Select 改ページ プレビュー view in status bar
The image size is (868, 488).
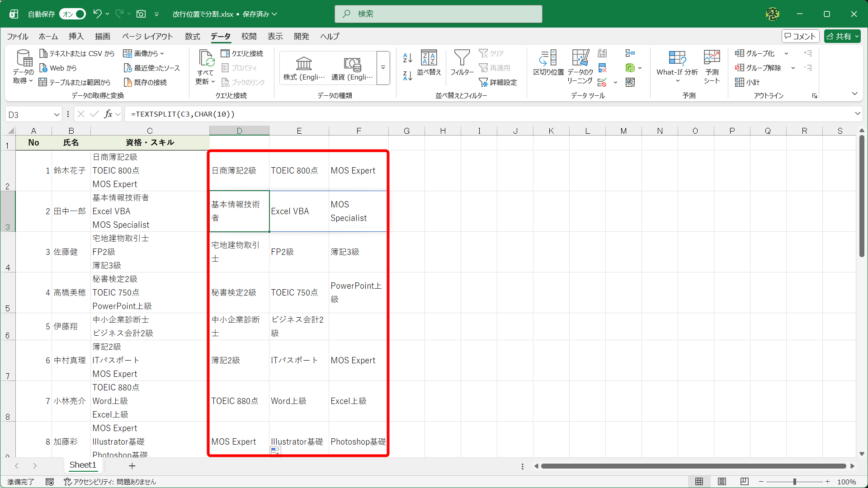tap(745, 482)
